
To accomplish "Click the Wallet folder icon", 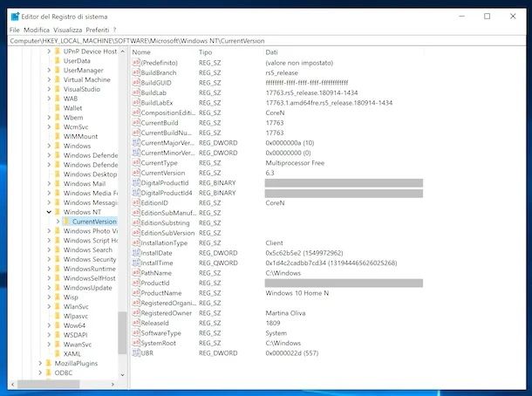I will 58,108.
